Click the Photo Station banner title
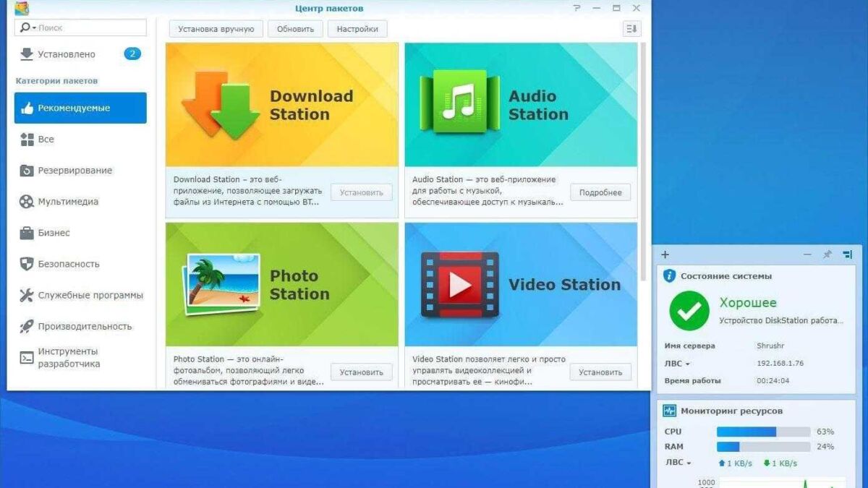The height and width of the screenshot is (488, 868). 299,285
